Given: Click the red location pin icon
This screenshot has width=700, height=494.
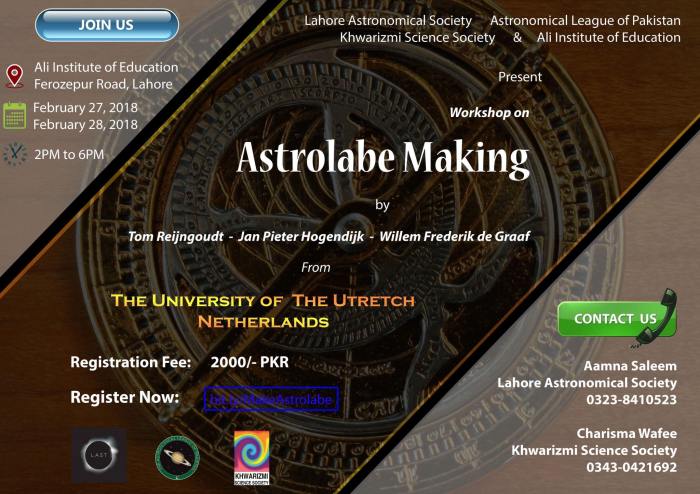Looking at the screenshot, I should click(14, 76).
